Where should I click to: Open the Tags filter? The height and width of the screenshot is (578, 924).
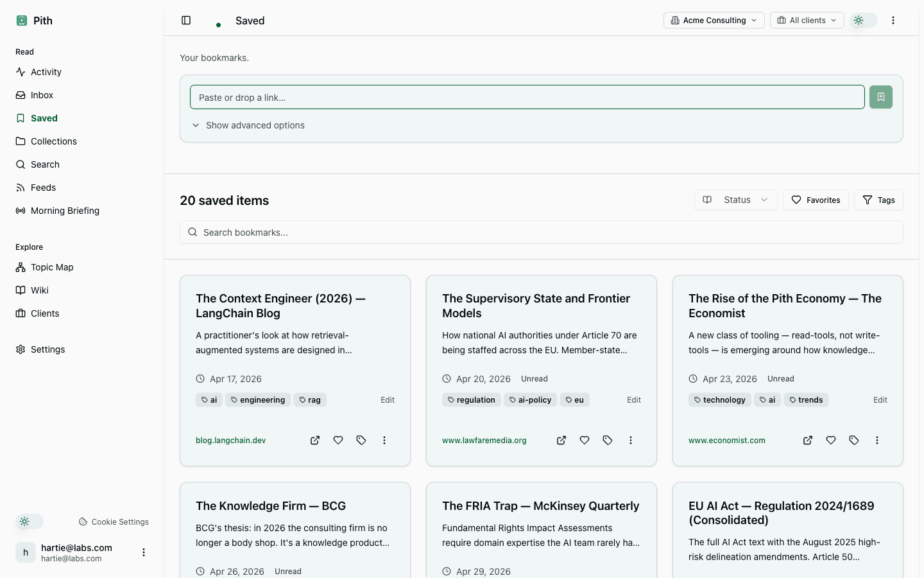coord(878,200)
